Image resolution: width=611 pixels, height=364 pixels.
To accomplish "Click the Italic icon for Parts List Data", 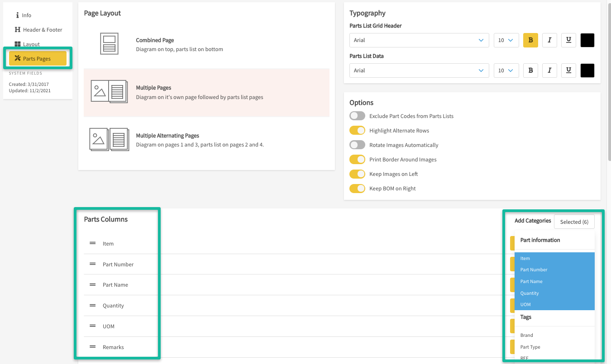I will [549, 71].
